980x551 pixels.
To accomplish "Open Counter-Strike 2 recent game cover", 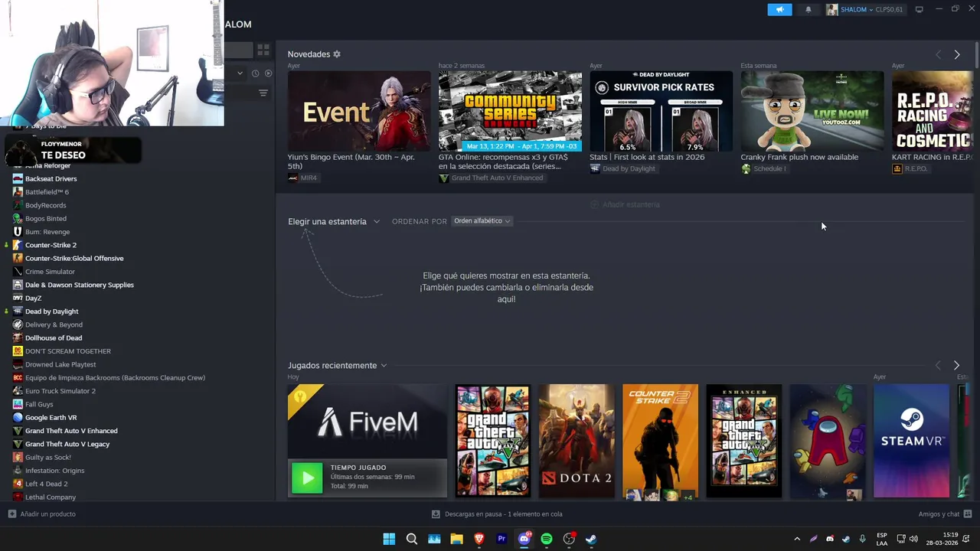I will point(661,441).
